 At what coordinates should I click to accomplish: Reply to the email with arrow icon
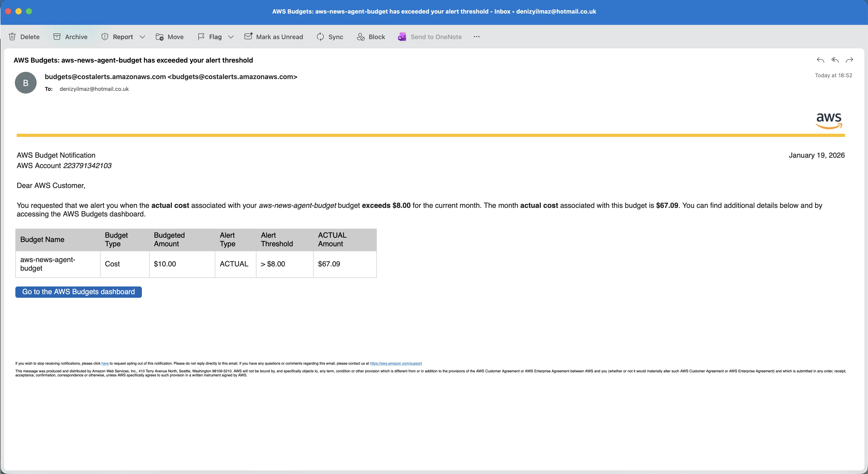tap(821, 60)
